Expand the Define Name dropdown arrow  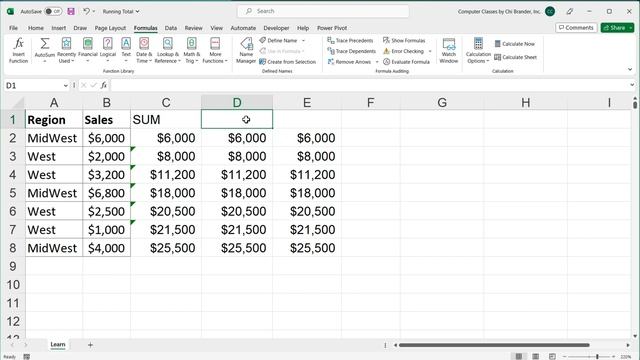(303, 40)
